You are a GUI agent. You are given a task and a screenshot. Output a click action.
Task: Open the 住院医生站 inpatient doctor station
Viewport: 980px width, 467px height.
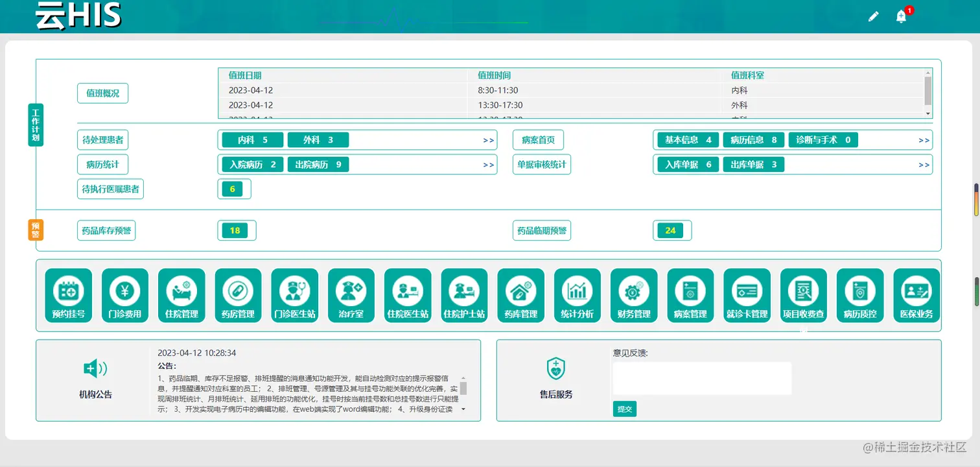[x=408, y=296]
